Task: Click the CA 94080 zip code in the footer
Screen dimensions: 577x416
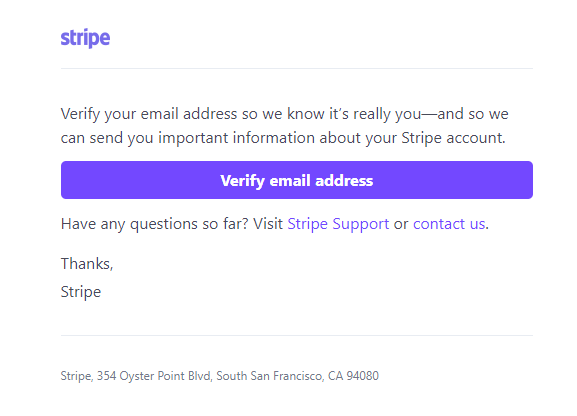Action: click(353, 376)
